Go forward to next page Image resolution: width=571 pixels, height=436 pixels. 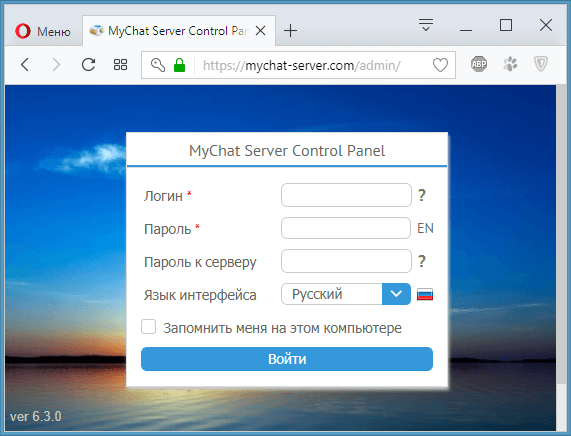[56, 65]
